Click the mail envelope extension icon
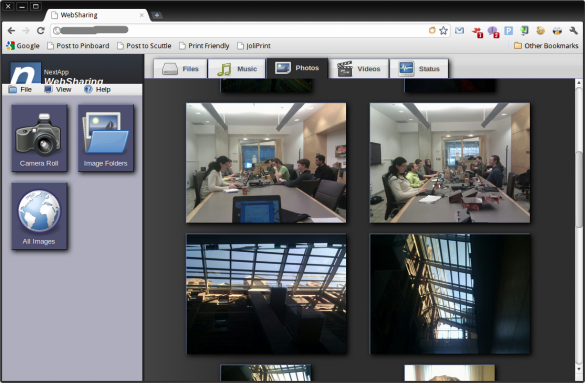The height and width of the screenshot is (383, 585). 459,31
